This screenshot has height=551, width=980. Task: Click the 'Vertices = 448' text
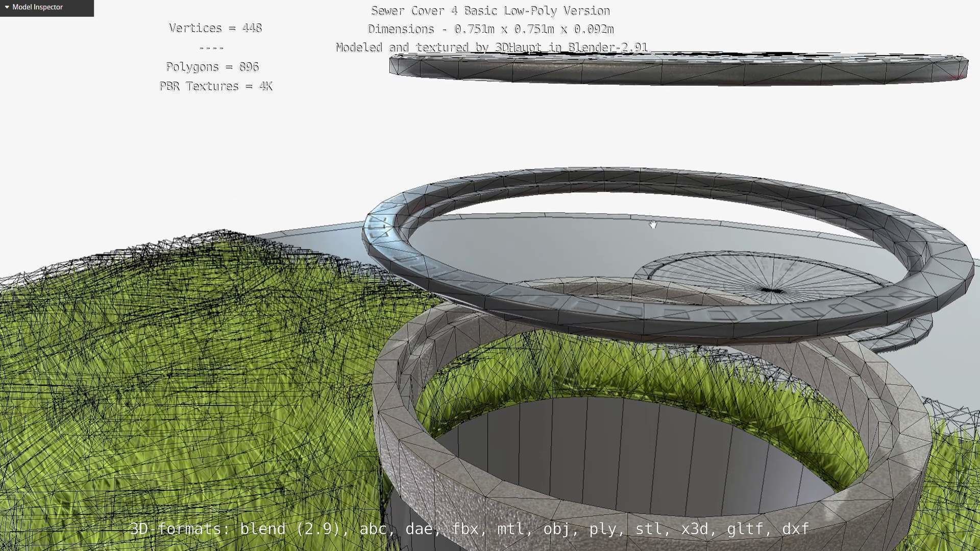215,28
